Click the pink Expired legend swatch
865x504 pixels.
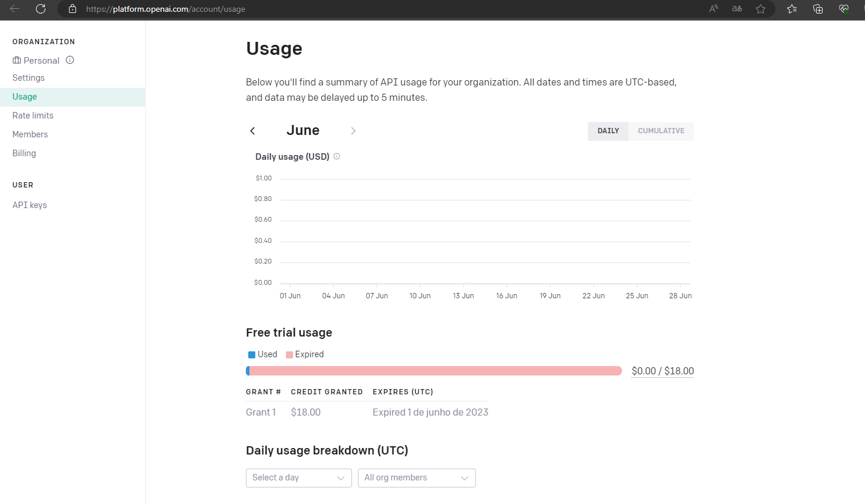290,355
